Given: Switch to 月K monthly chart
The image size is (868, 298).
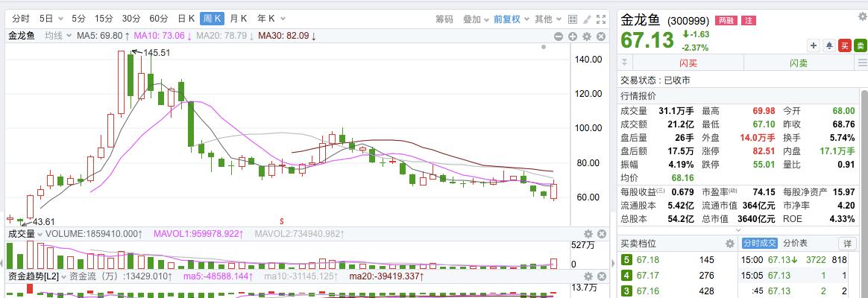Looking at the screenshot, I should (x=239, y=19).
